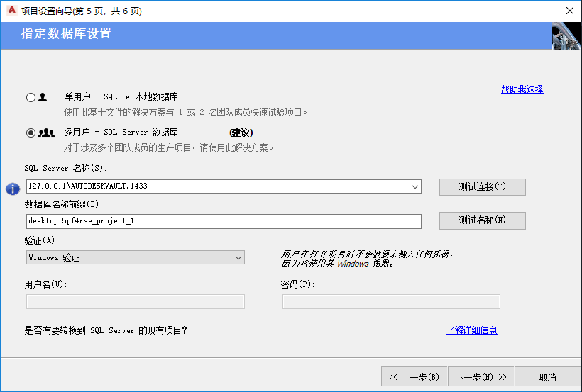Click the 密码(P) input field

(x=391, y=301)
